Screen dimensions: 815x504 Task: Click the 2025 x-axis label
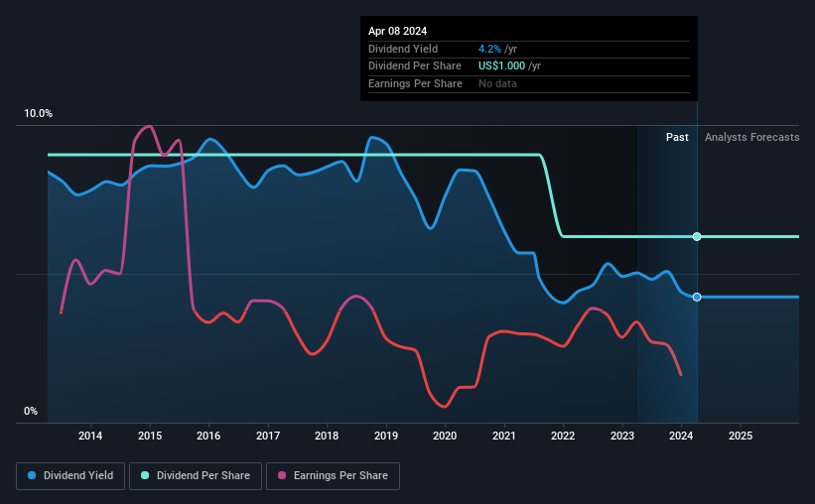click(741, 436)
